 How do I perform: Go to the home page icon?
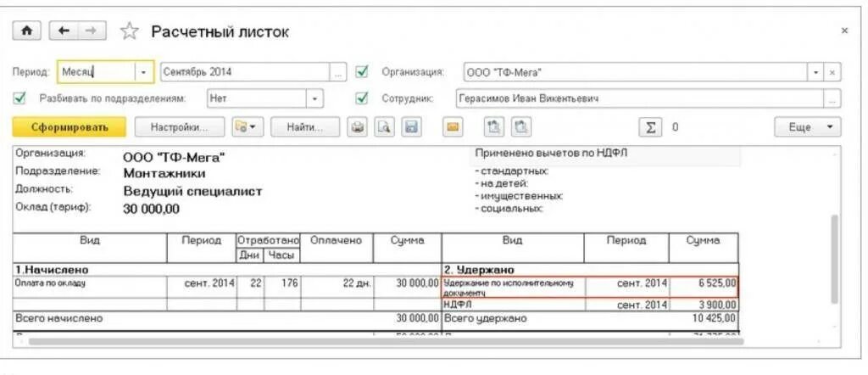(x=26, y=31)
